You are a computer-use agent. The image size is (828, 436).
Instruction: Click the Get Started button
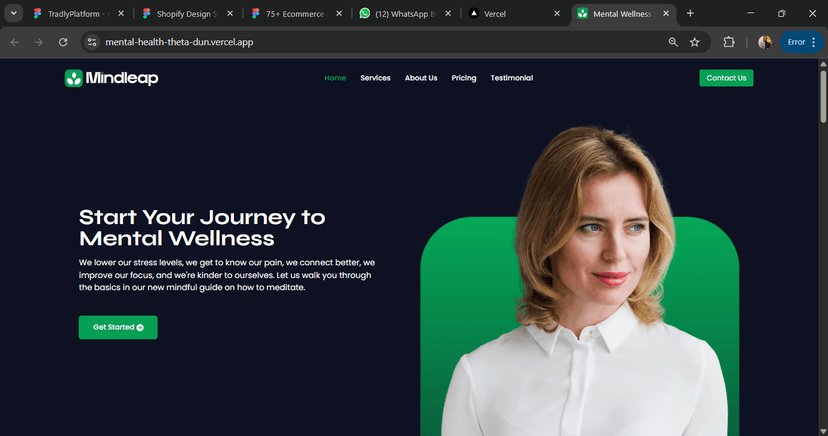pos(118,327)
